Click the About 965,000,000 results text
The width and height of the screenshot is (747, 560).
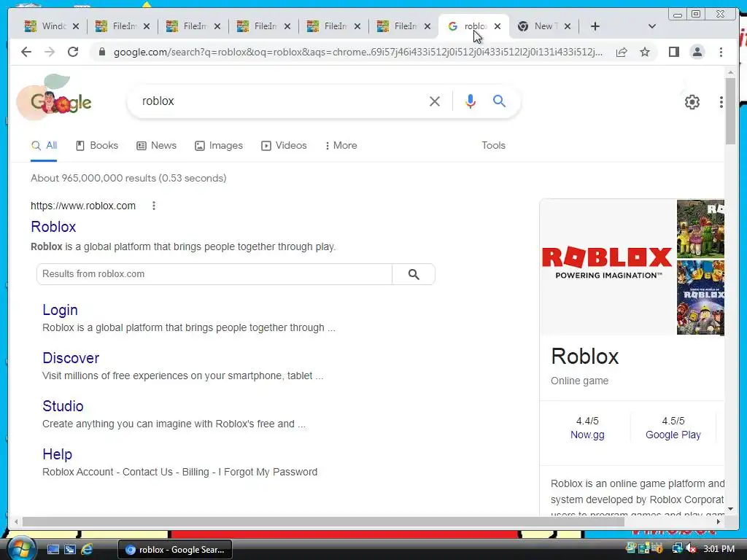tap(128, 178)
